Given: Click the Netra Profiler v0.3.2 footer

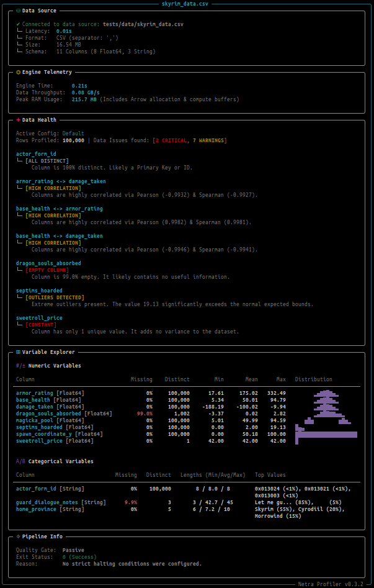Looking at the screenshot, I should point(331,584).
